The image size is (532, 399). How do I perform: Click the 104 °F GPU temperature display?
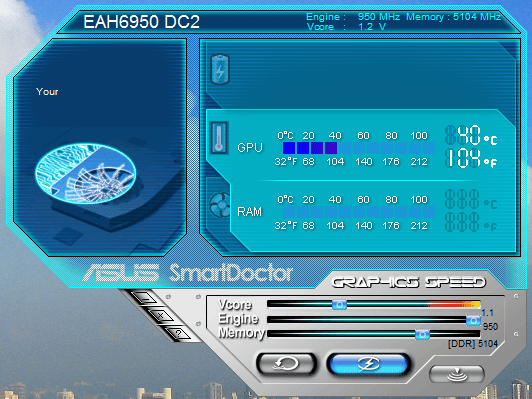pyautogui.click(x=471, y=158)
